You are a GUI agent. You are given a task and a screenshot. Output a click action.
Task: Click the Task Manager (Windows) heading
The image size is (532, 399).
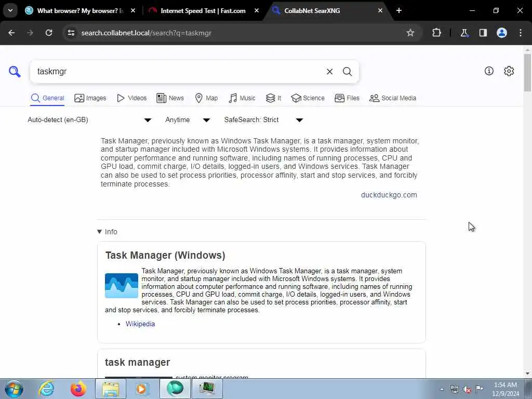tap(165, 256)
